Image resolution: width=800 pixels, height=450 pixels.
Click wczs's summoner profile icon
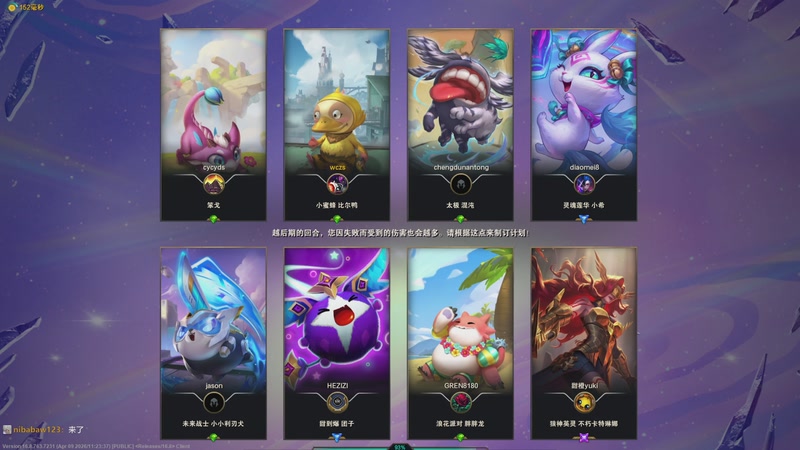[x=337, y=184]
